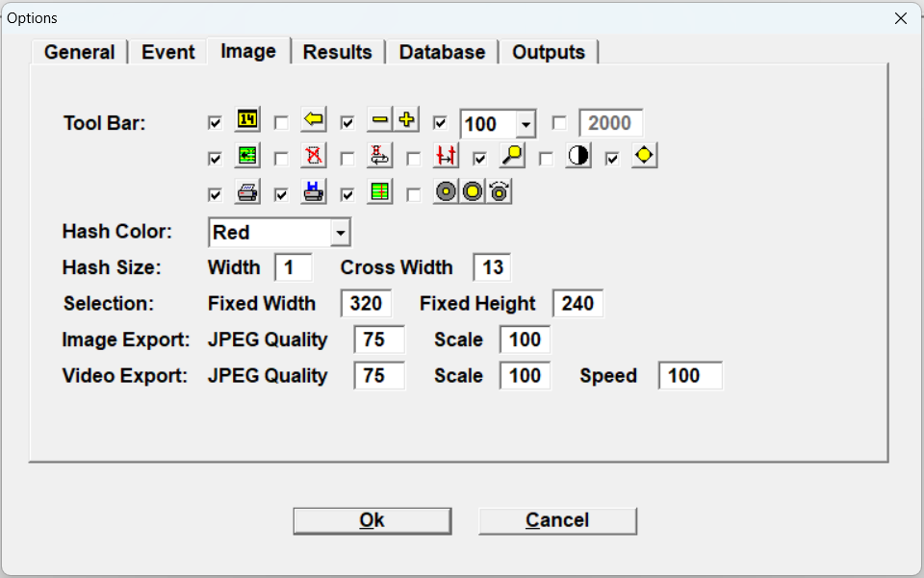Go to the Results tab
The height and width of the screenshot is (578, 924).
(338, 52)
